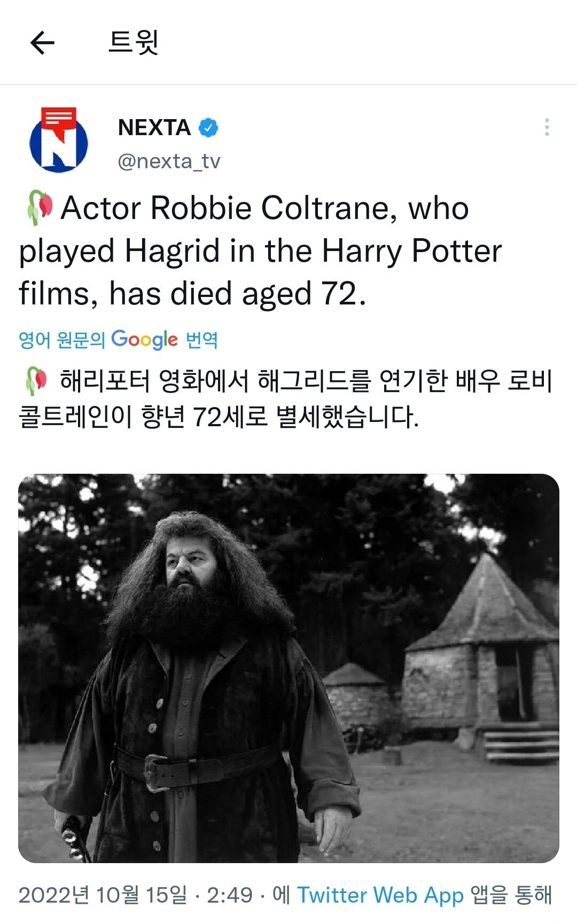
Task: Open the @nexta_tv handle
Action: (x=169, y=161)
